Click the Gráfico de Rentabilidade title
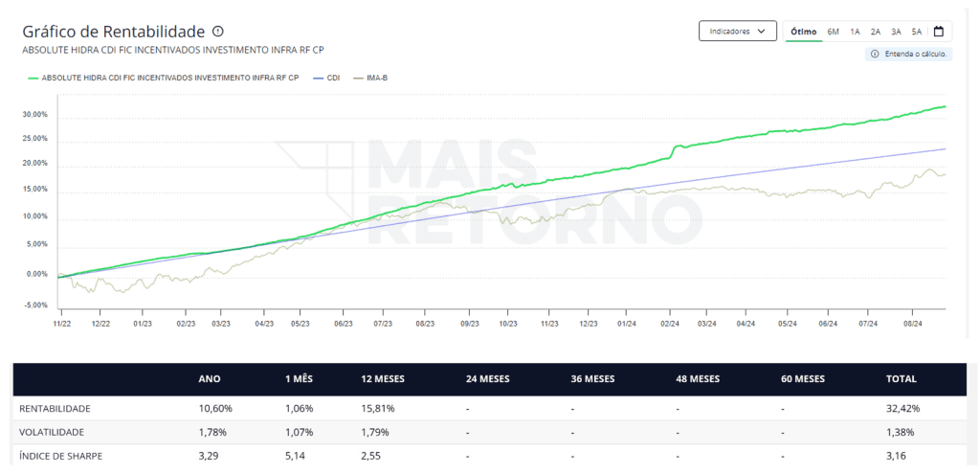Screen dimensions: 980x474 (114, 32)
